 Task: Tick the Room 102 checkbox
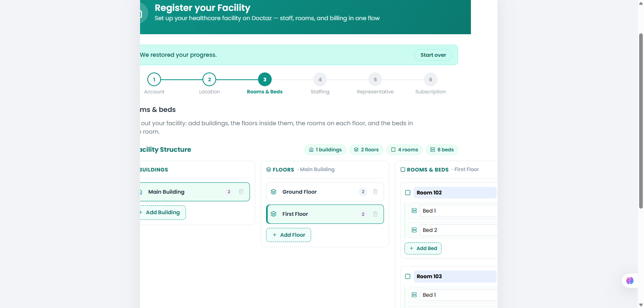pos(408,192)
